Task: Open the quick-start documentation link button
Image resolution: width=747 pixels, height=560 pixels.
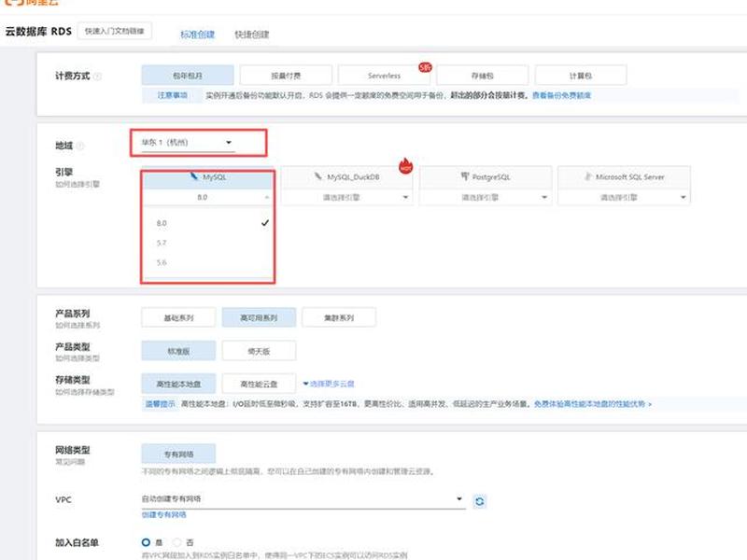Action: (x=114, y=31)
